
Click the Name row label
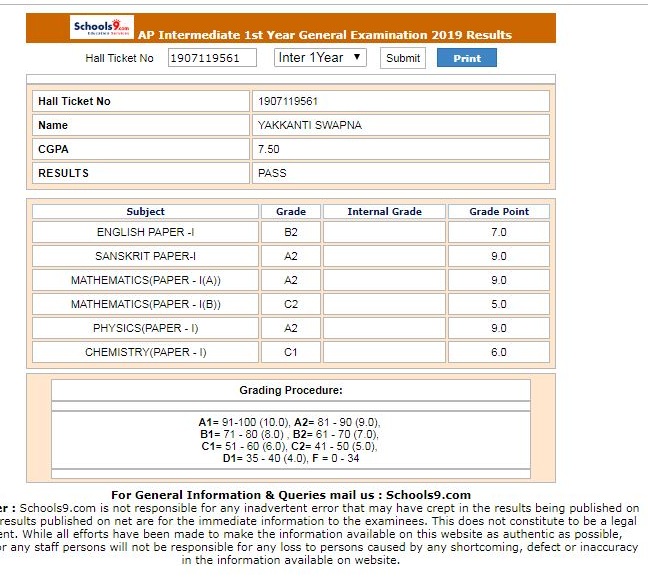click(53, 125)
